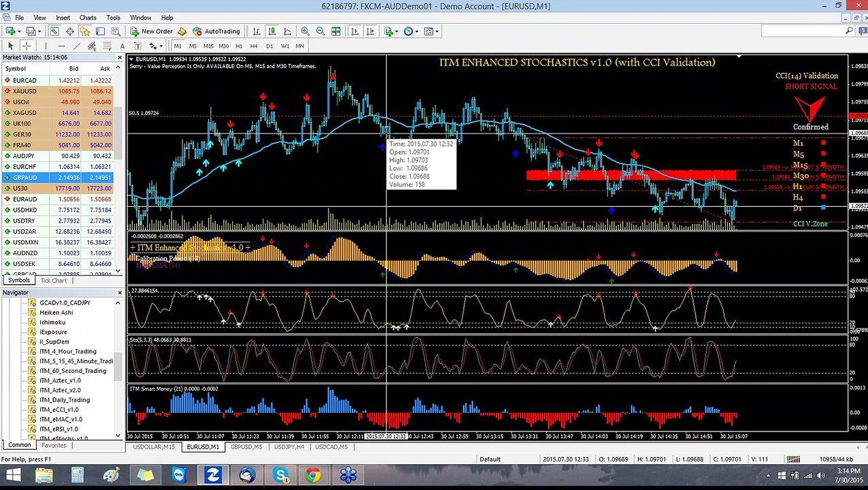
Task: Open the Strategy Tester icon
Action: pyautogui.click(x=116, y=31)
